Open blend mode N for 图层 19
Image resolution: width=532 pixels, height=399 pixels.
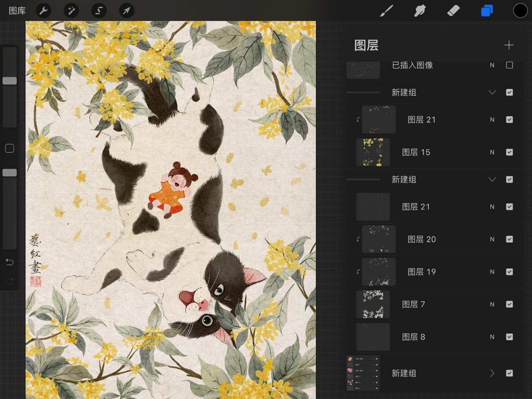point(492,272)
